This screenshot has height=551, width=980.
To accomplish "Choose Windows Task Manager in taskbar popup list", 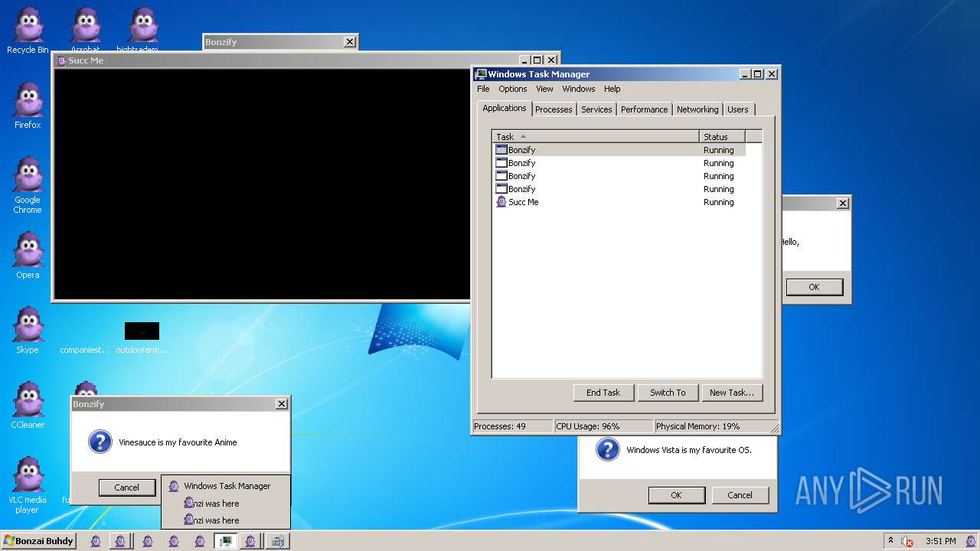I will click(226, 486).
